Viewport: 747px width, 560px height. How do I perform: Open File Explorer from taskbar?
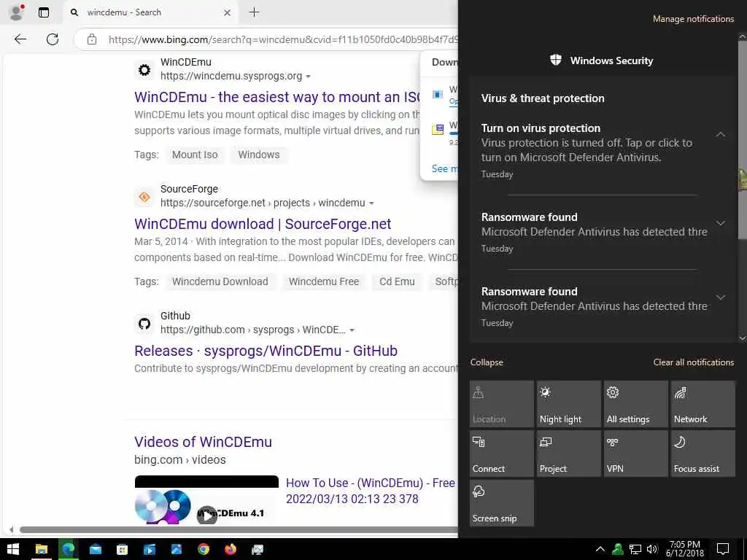(42, 550)
